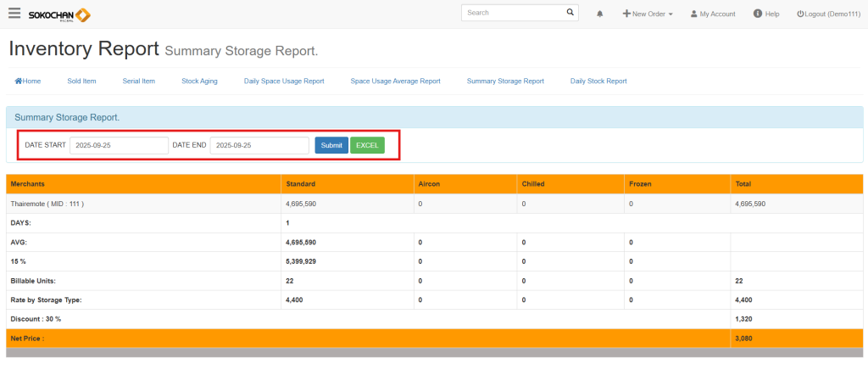Open the notifications bell

click(x=600, y=14)
